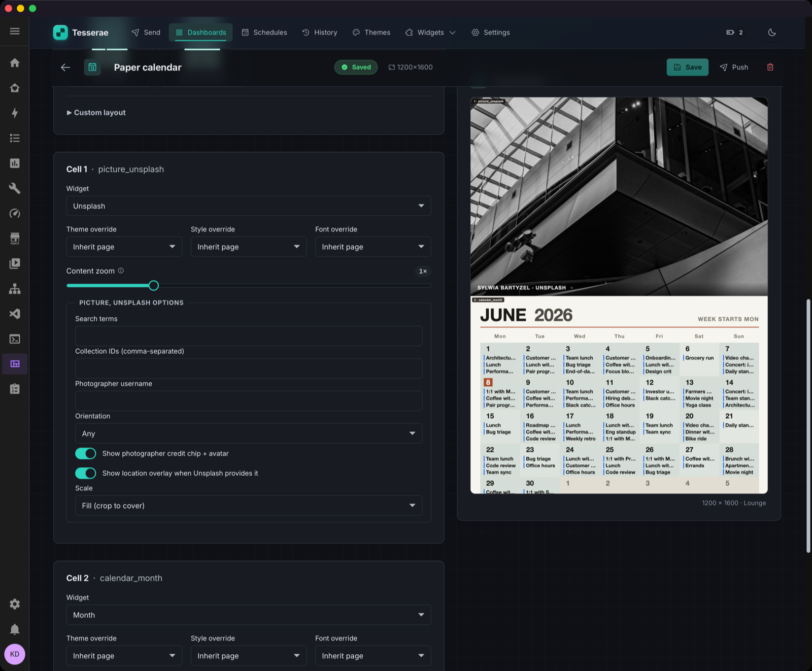Toggle Show photographer credit chip + avatar
Viewport: 812px width, 671px height.
86,453
